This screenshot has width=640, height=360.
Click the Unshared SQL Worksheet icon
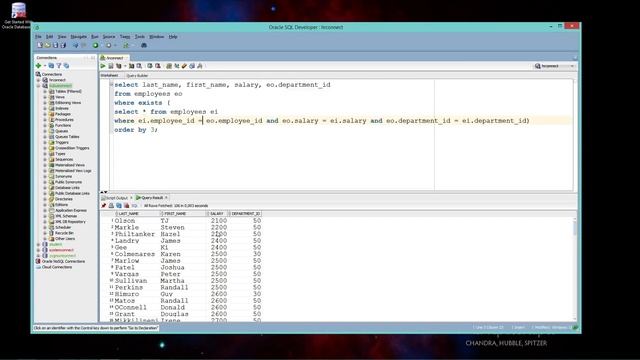pyautogui.click(x=169, y=66)
